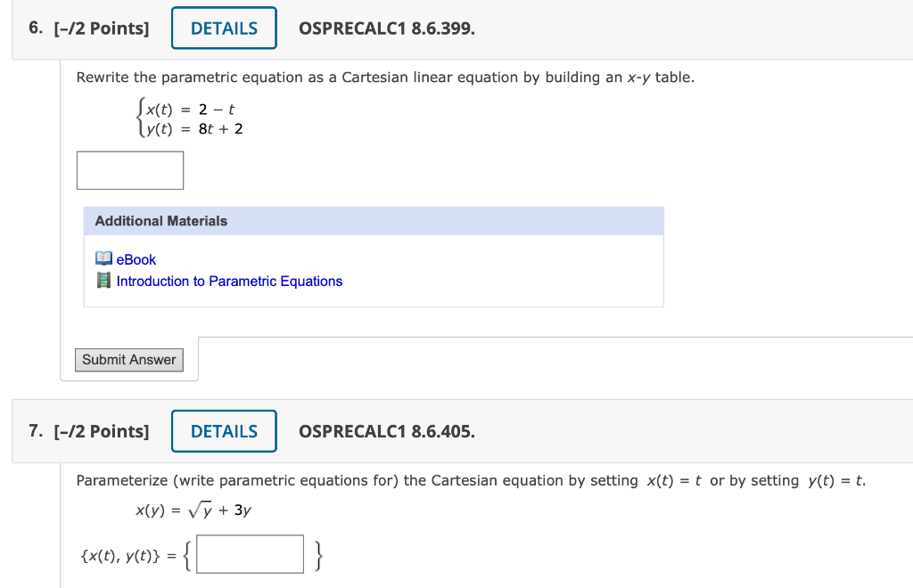The width and height of the screenshot is (913, 588).
Task: Launch the Parametric Equations video icon
Action: (x=104, y=281)
